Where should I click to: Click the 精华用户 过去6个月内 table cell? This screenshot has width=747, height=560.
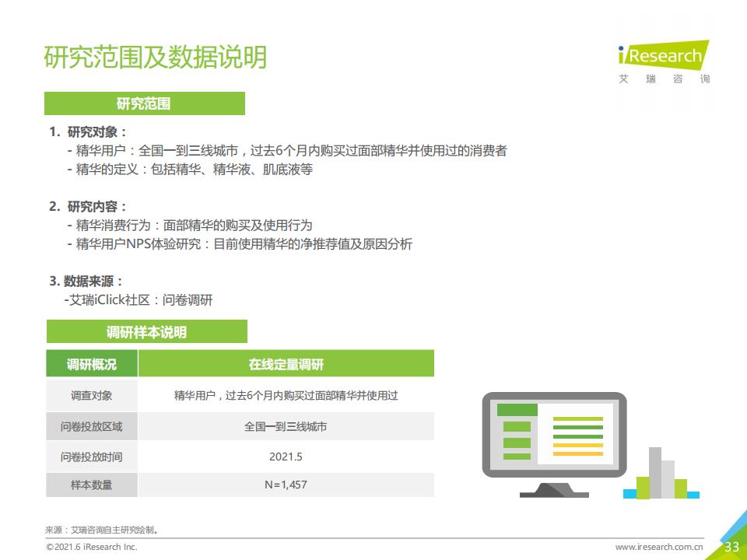[286, 395]
